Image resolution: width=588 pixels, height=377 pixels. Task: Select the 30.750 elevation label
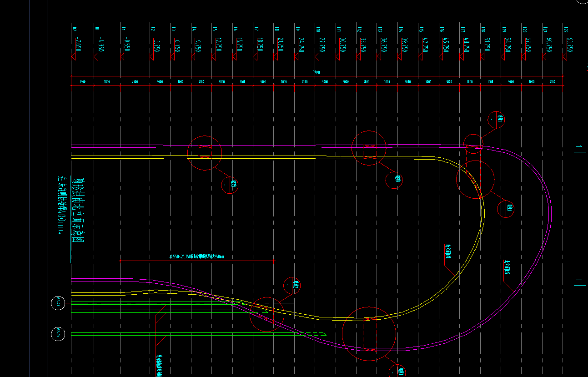click(342, 45)
